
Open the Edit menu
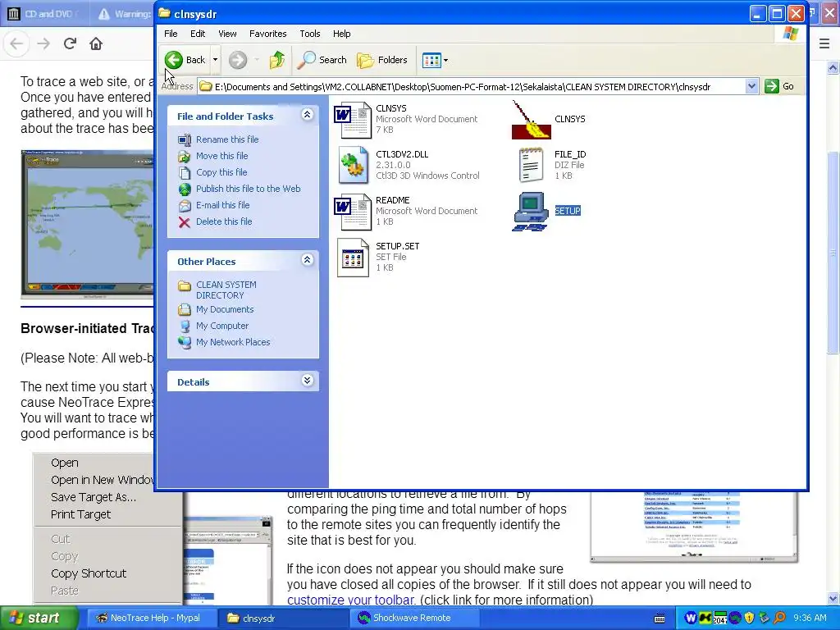point(198,34)
